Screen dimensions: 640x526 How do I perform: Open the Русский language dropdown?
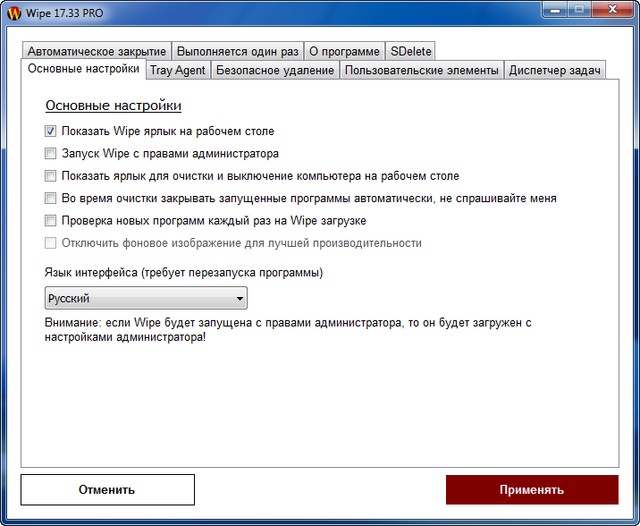146,298
